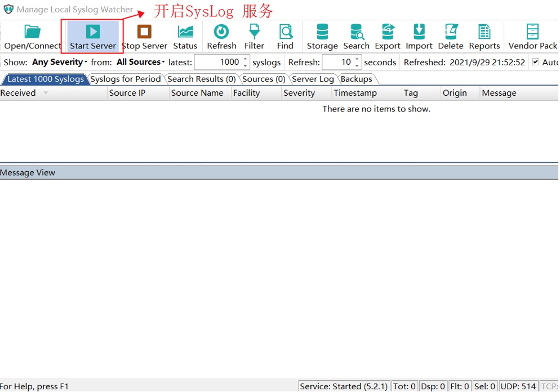The height and width of the screenshot is (392, 560).
Task: Click the Source IP column header
Action: pos(138,93)
